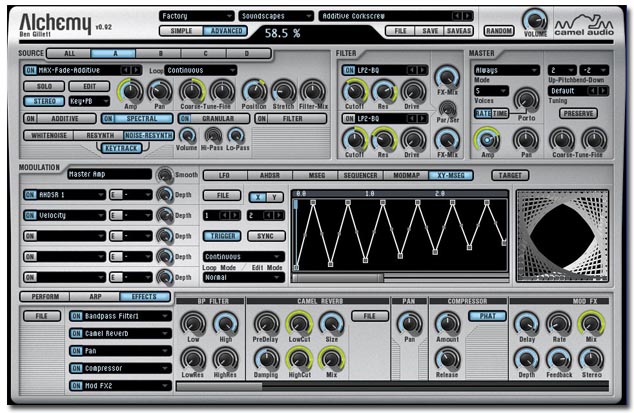Viewport: 634px width, 413px height.
Task: Click the Camel Reverb Size knob
Action: tap(331, 324)
